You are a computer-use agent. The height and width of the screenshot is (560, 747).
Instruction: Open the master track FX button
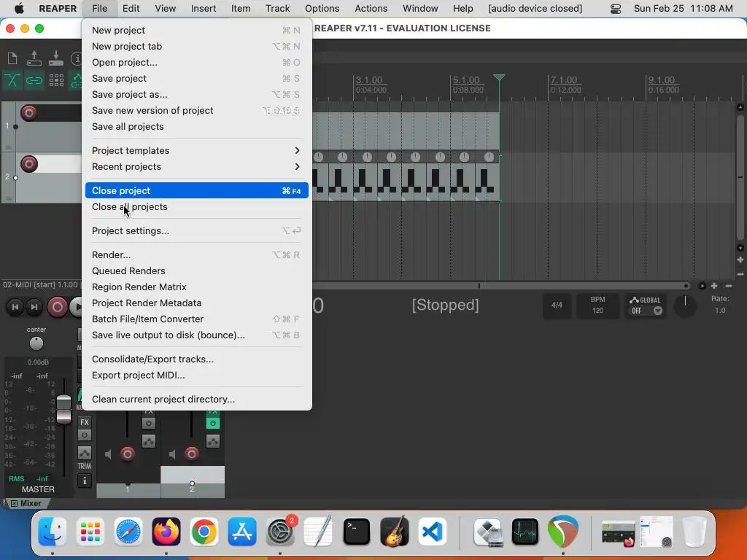85,422
